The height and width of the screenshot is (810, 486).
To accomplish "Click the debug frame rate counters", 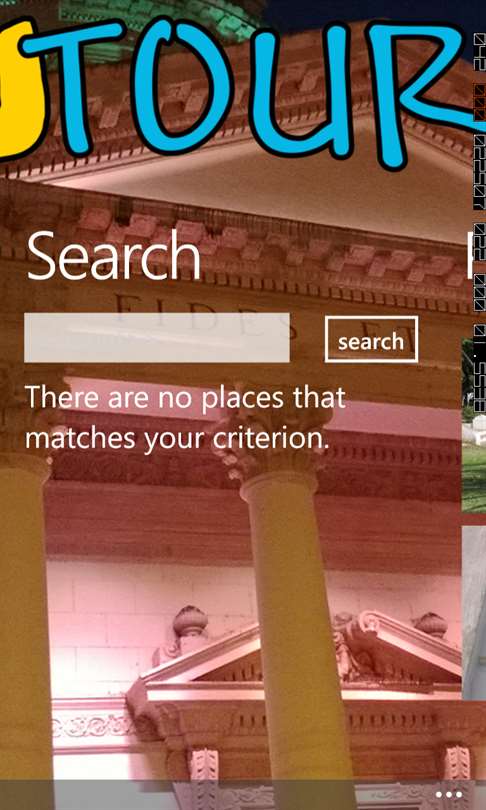I will tap(479, 222).
